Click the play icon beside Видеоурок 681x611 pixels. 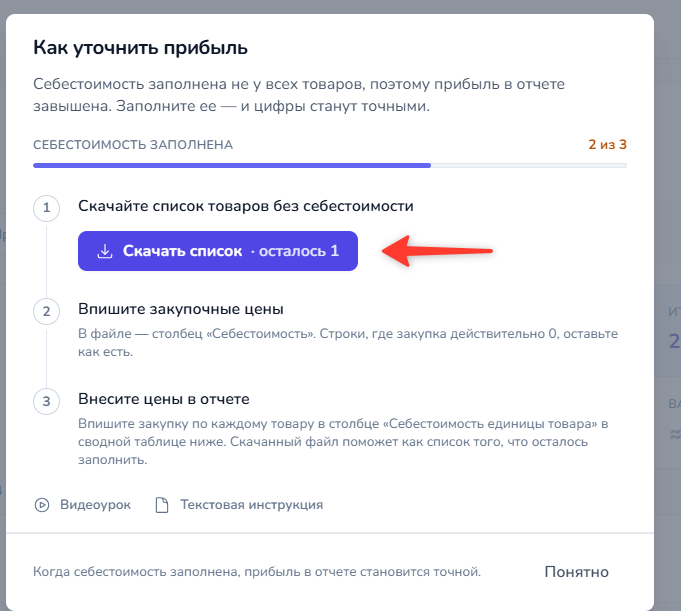(x=42, y=505)
